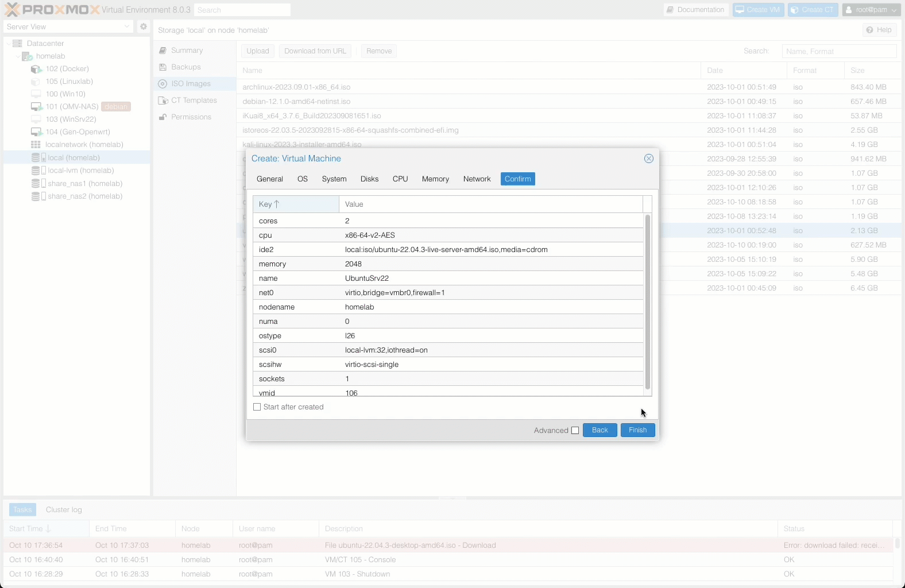The width and height of the screenshot is (905, 588).
Task: Click the homelab node icon
Action: click(x=27, y=56)
